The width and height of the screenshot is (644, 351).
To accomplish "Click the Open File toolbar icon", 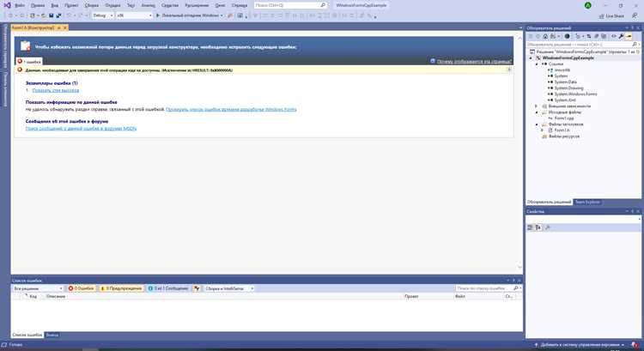I will pyautogui.click(x=44, y=15).
